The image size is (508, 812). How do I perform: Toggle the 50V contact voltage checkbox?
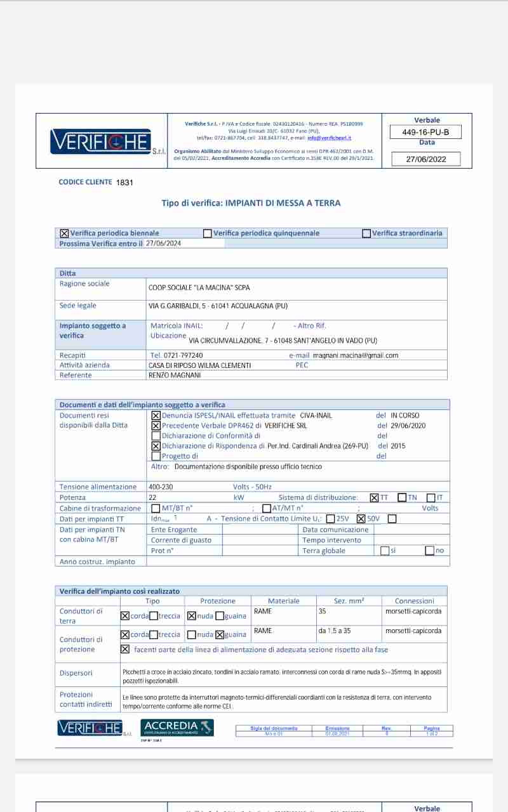[361, 519]
